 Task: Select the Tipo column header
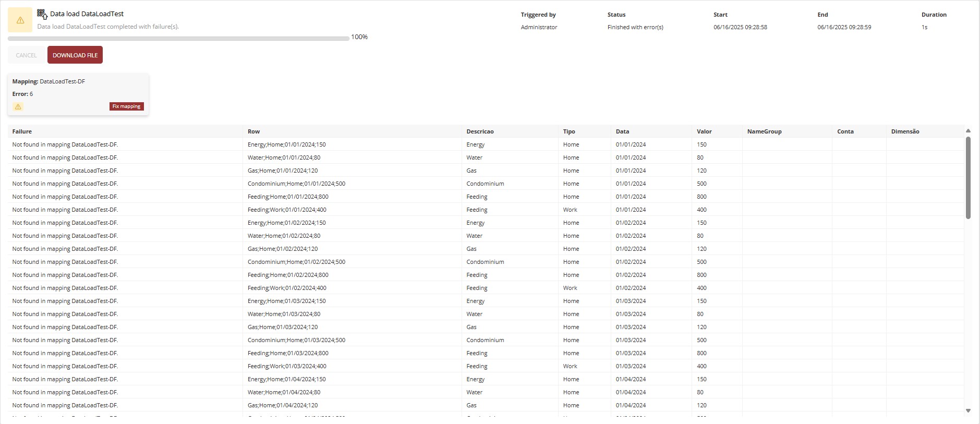tap(585, 131)
